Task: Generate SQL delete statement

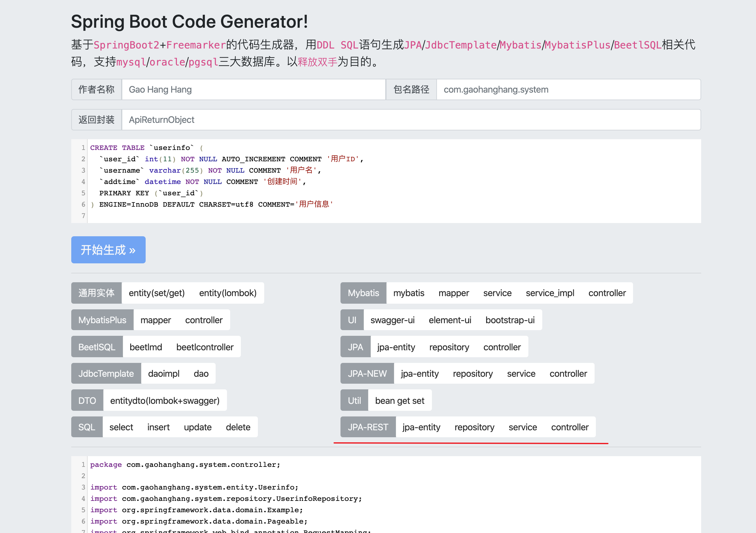Action: 238,427
